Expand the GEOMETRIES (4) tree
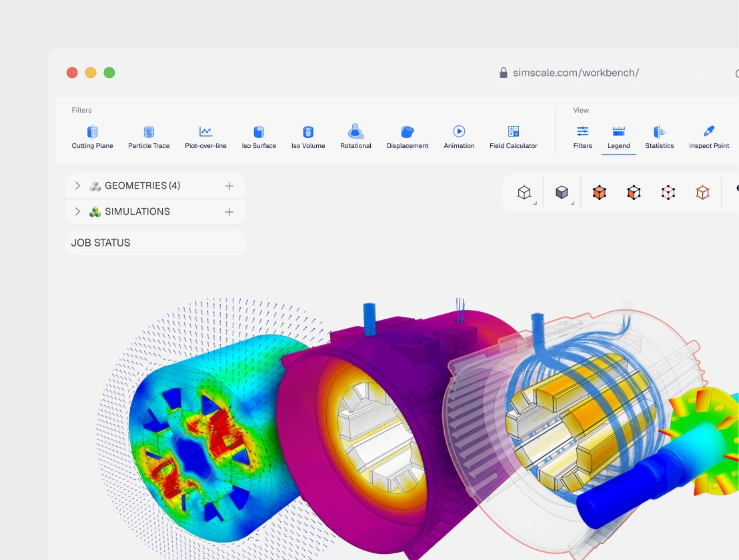The image size is (739, 560). coord(78,185)
